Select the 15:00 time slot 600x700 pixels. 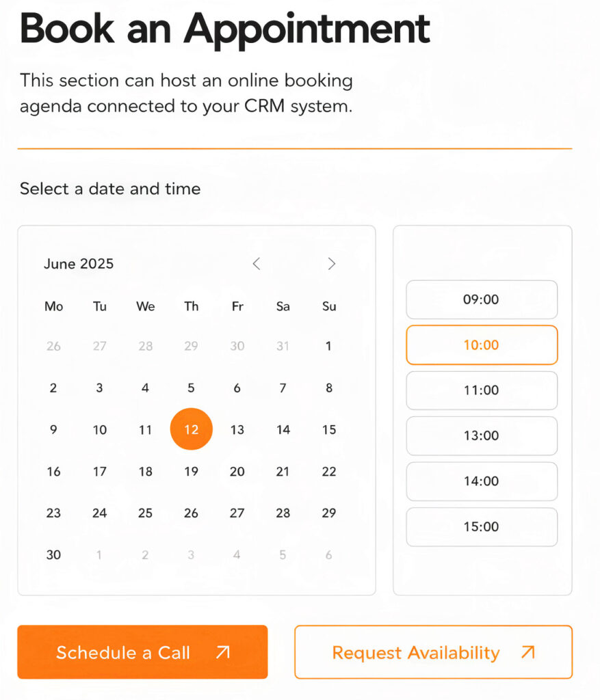click(482, 527)
